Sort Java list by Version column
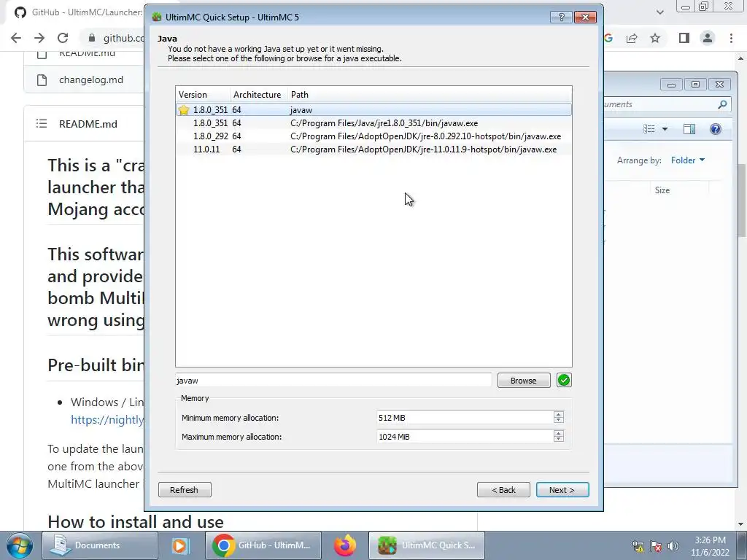 coord(203,94)
